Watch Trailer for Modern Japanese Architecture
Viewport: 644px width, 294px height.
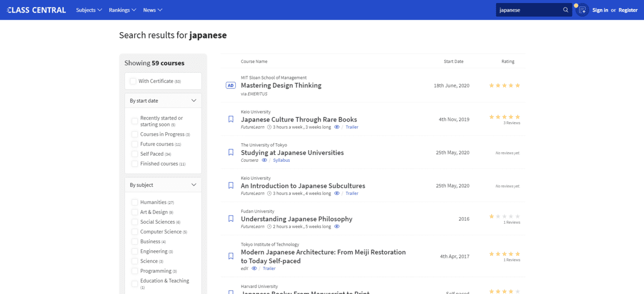coord(269,269)
